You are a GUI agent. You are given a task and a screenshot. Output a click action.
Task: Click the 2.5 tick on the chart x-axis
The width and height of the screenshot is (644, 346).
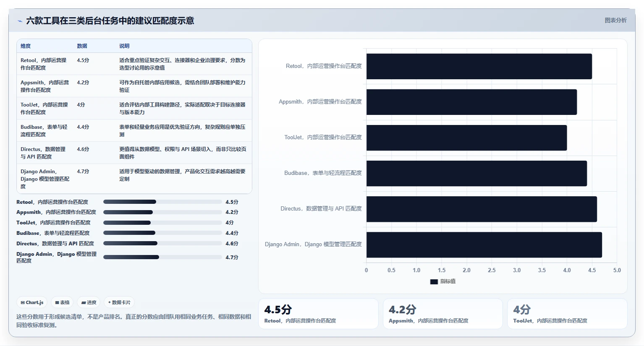coord(492,271)
